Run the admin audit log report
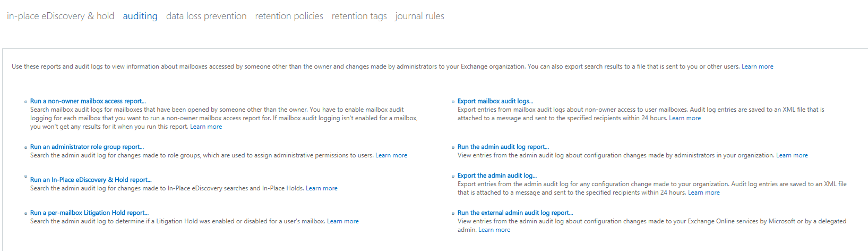This screenshot has height=251, width=868. [x=503, y=147]
